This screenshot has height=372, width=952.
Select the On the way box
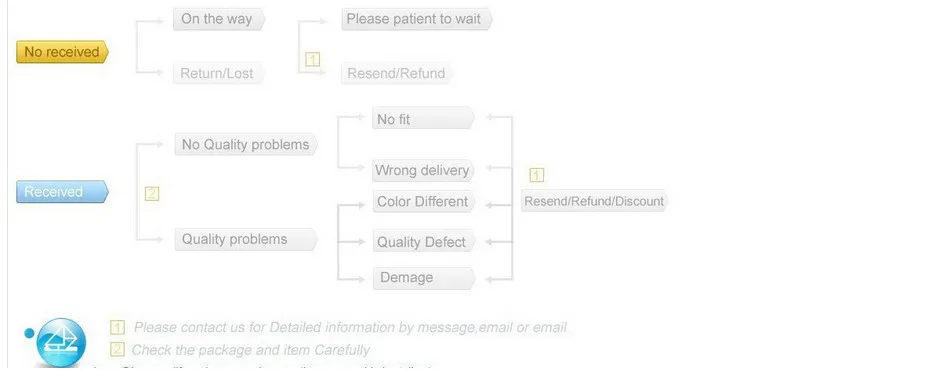pyautogui.click(x=219, y=19)
